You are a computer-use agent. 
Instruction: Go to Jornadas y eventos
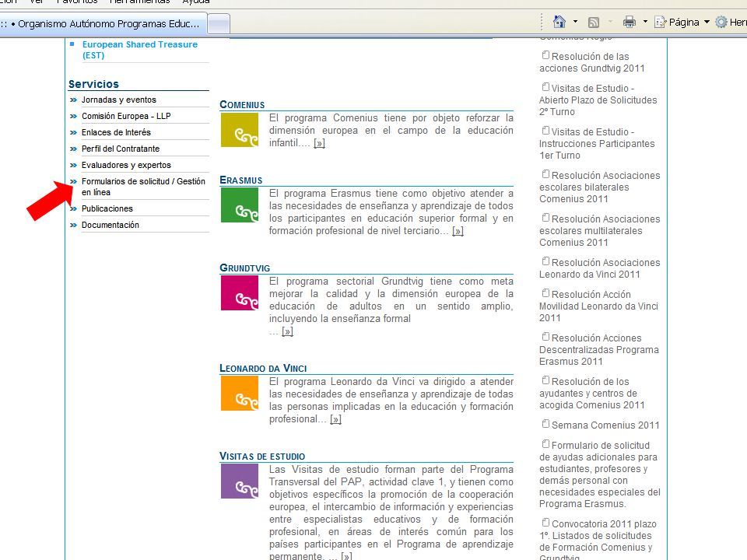[118, 100]
